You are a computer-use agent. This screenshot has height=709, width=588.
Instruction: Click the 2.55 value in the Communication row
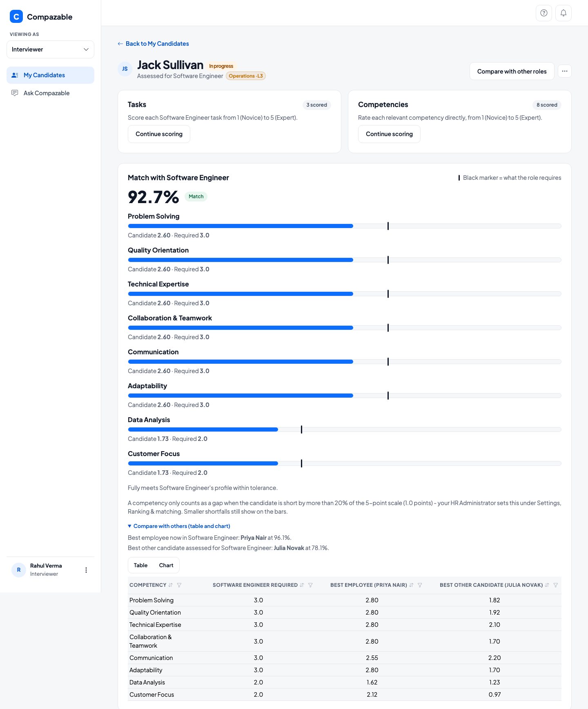pos(372,658)
